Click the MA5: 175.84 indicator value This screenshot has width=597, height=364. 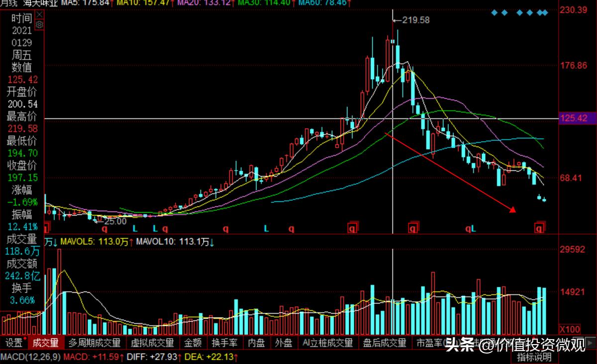click(86, 3)
